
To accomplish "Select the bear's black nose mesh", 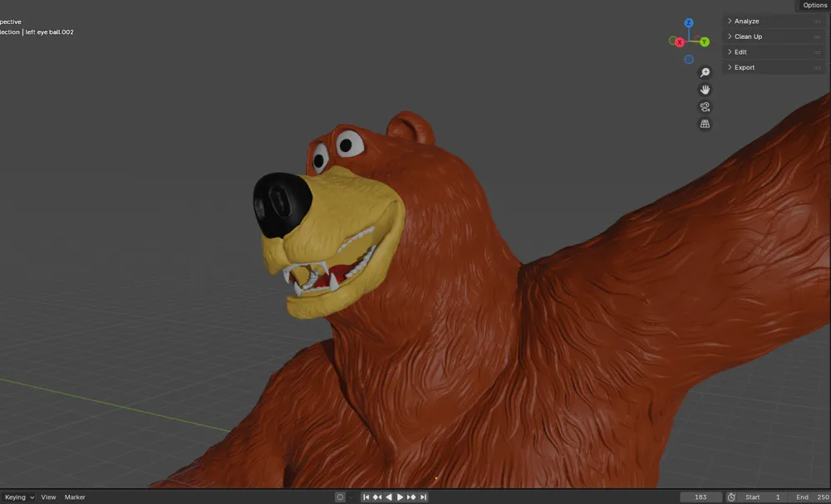I will [281, 204].
